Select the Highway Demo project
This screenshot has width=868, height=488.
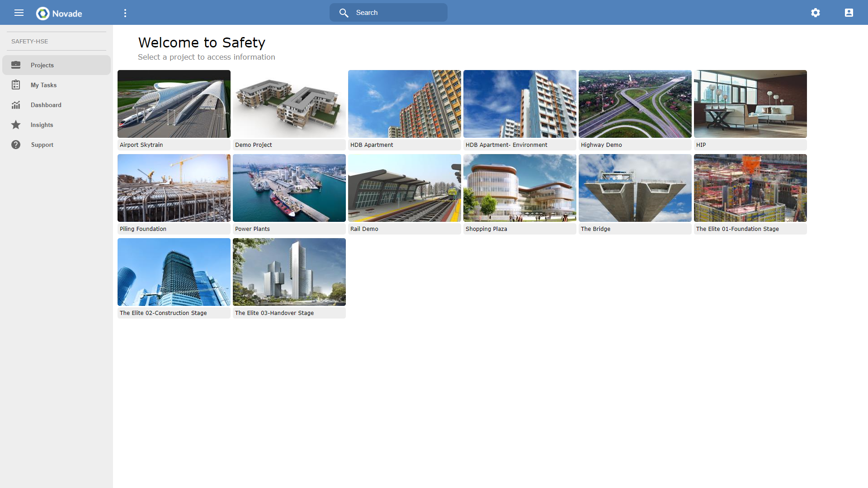tap(635, 104)
